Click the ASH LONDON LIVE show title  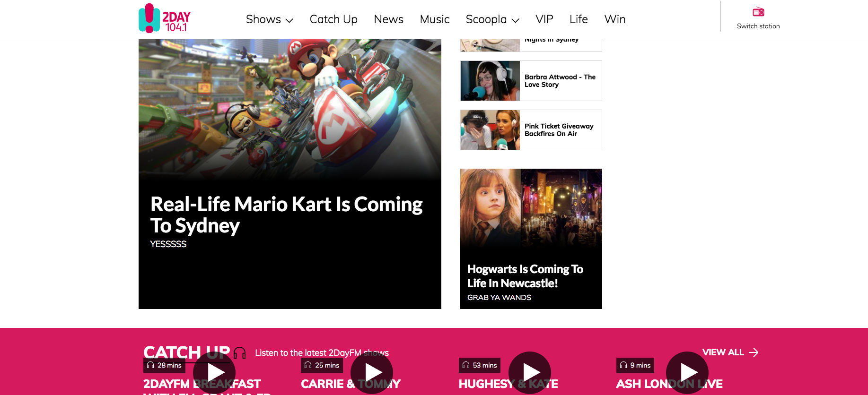click(x=669, y=384)
